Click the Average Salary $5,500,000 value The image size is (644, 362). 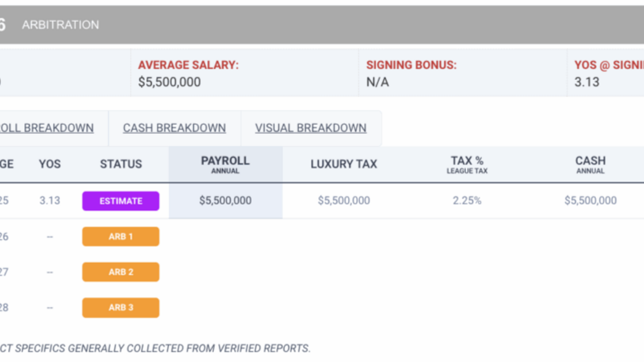(169, 82)
